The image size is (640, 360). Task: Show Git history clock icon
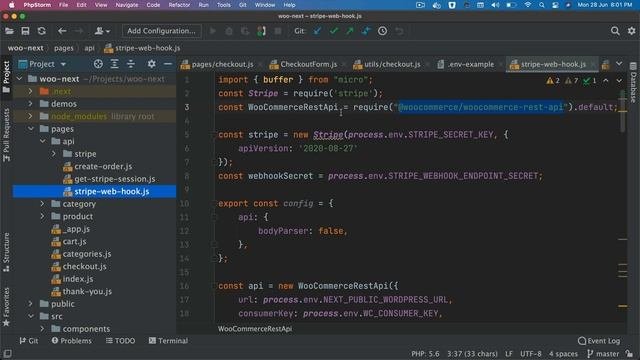click(x=382, y=31)
